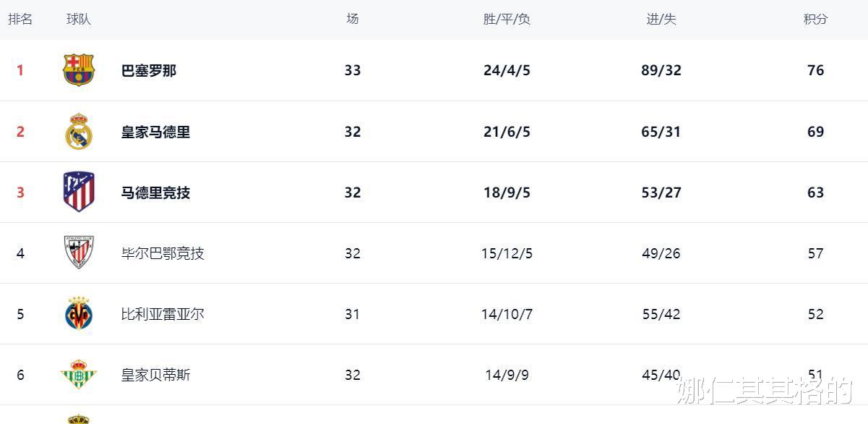The width and height of the screenshot is (868, 424).
Task: Click the partially visible crest at the bottom
Action: point(79,419)
